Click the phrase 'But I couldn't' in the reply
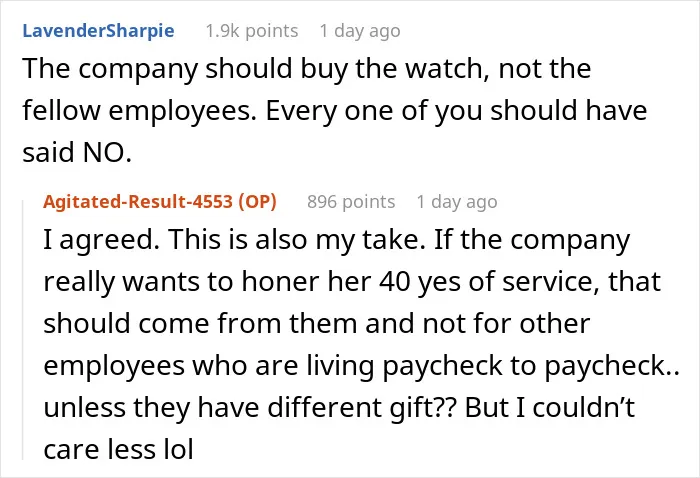700x478 pixels. 550,407
